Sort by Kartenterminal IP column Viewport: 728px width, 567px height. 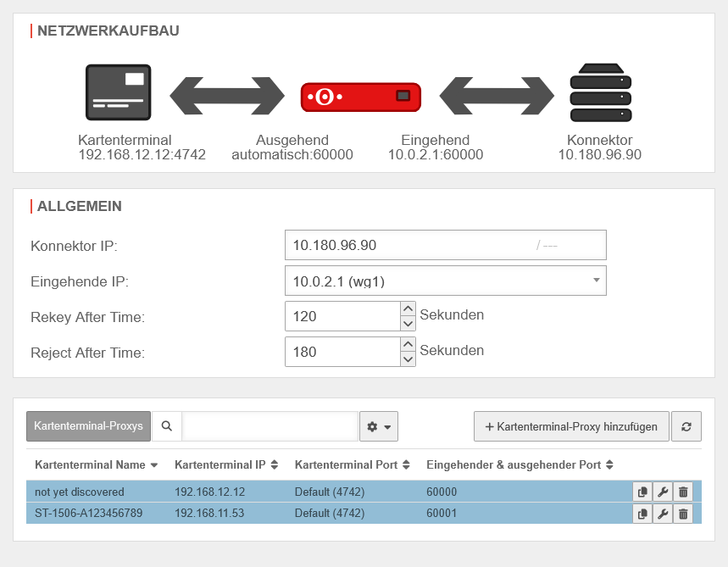pos(225,465)
